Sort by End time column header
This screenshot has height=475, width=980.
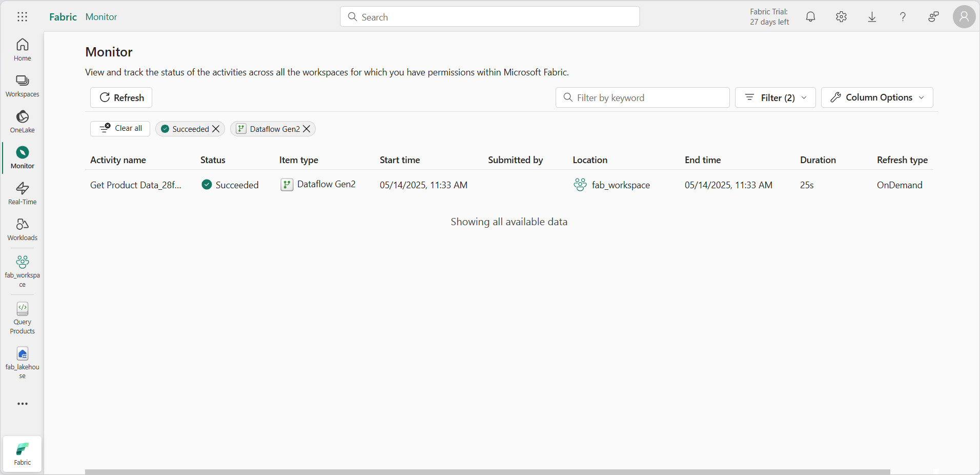(703, 160)
